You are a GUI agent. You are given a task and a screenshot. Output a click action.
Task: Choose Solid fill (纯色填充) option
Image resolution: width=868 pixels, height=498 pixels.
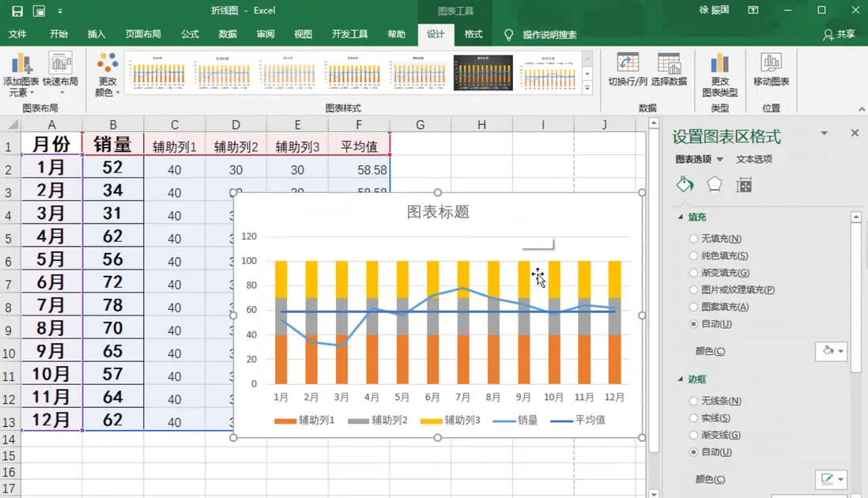click(694, 256)
